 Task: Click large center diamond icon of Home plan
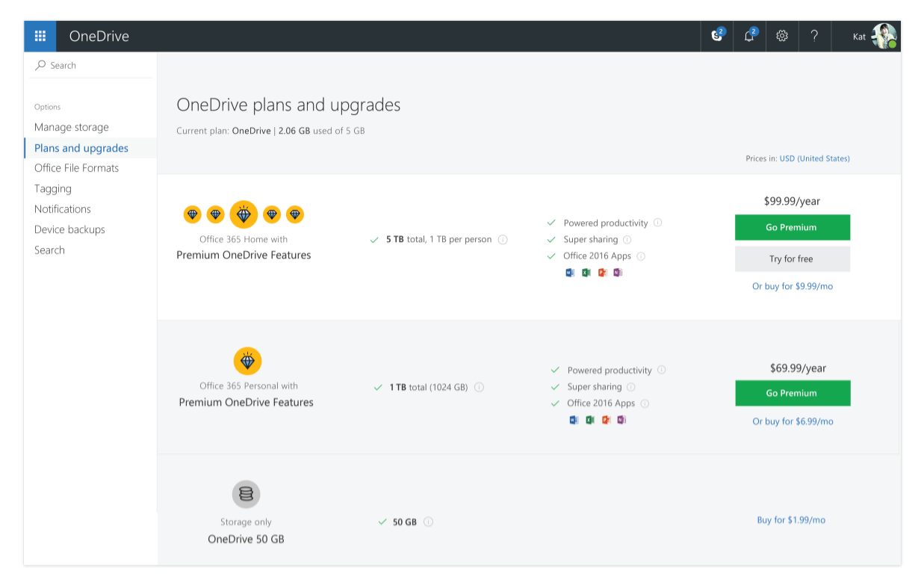click(244, 215)
